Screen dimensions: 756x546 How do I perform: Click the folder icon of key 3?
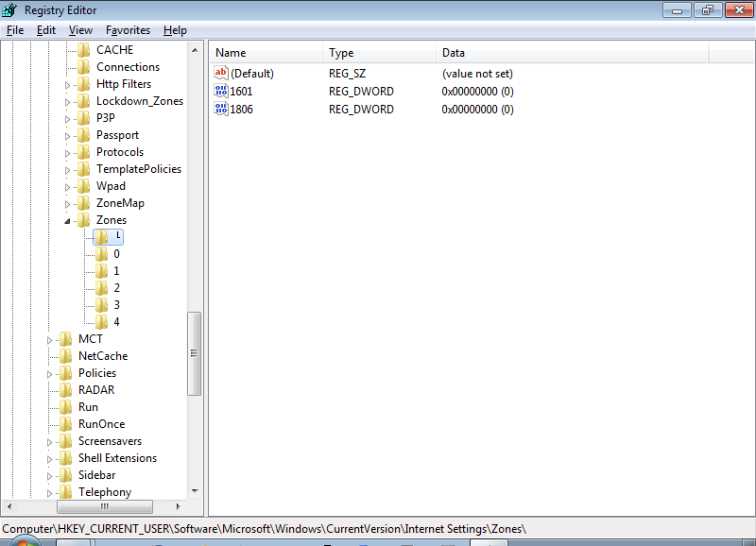point(101,305)
